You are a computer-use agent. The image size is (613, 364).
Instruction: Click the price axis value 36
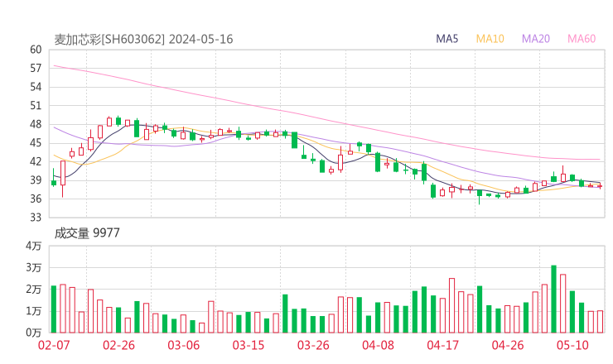36,199
